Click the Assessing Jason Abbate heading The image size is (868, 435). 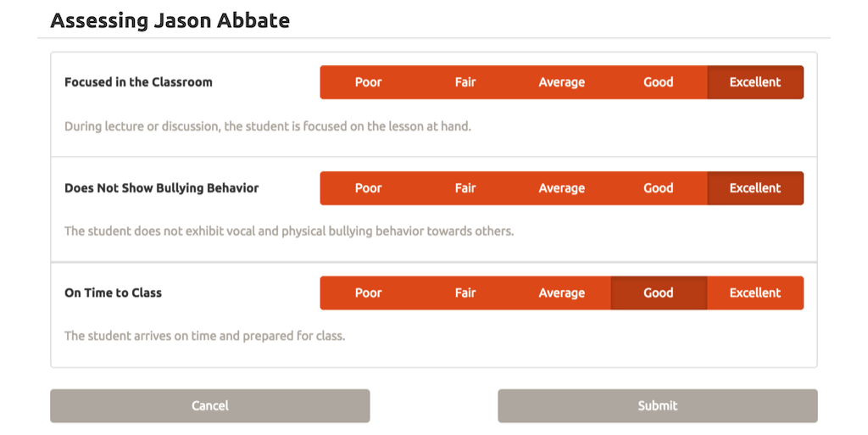click(170, 20)
